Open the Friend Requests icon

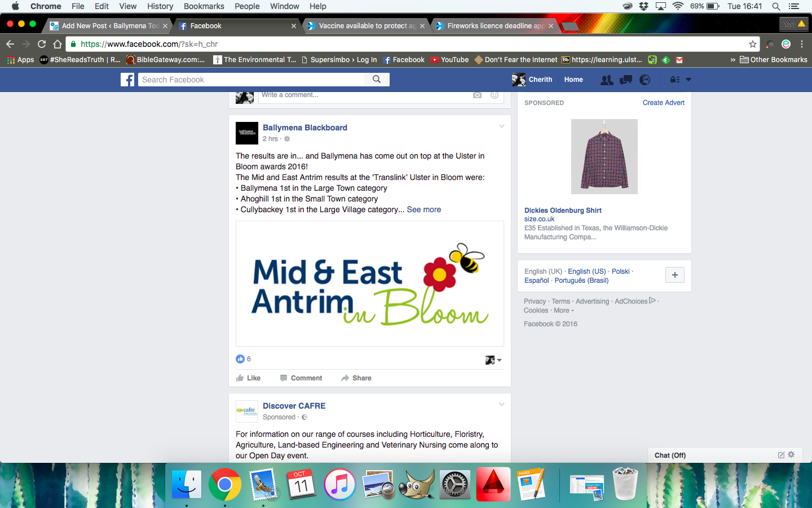[x=607, y=80]
